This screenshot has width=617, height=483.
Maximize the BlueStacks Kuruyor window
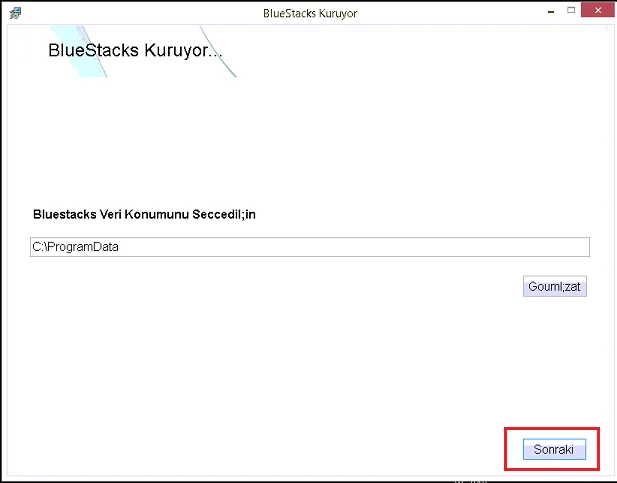click(x=571, y=11)
